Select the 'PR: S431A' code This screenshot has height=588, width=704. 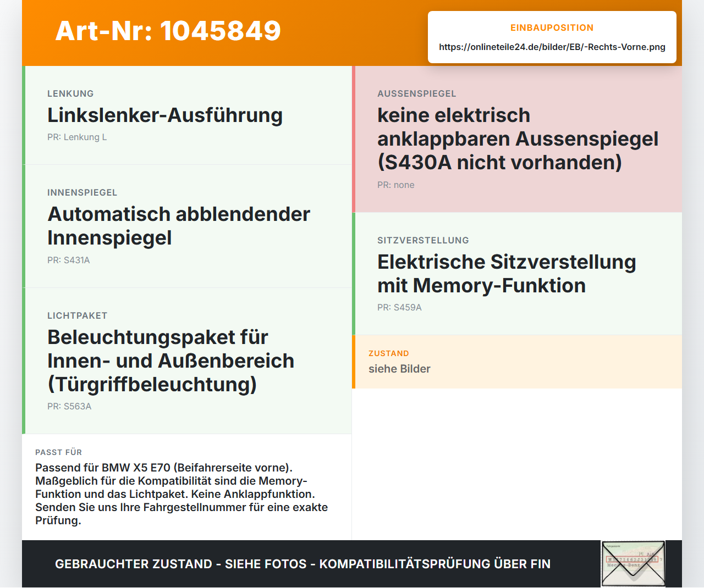[x=69, y=260]
